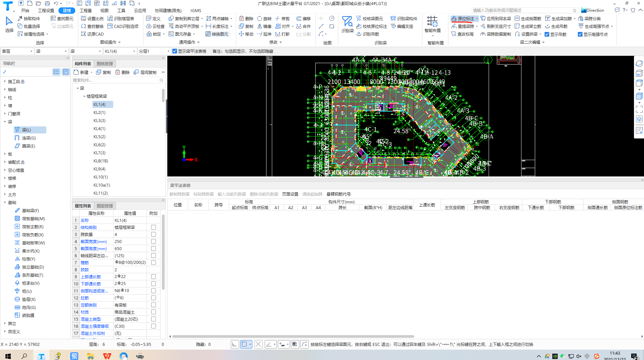This screenshot has height=360, width=644.
Task: Click 层间复制 button
Action: tap(145, 72)
